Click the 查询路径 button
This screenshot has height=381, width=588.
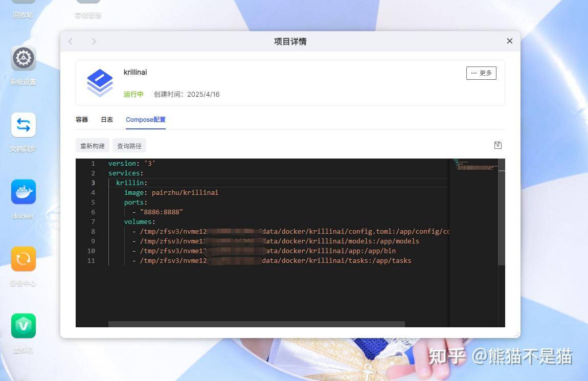coord(129,146)
